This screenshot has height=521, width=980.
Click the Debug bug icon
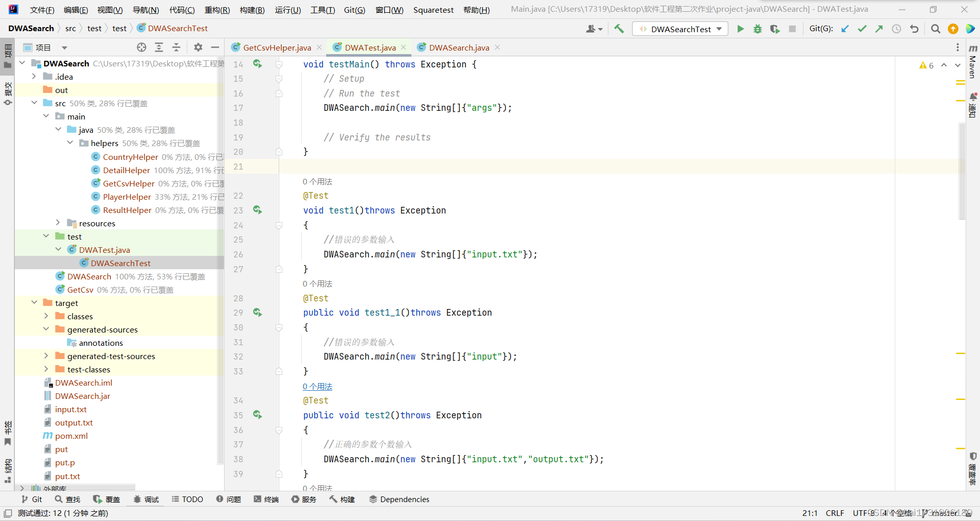[x=757, y=29]
